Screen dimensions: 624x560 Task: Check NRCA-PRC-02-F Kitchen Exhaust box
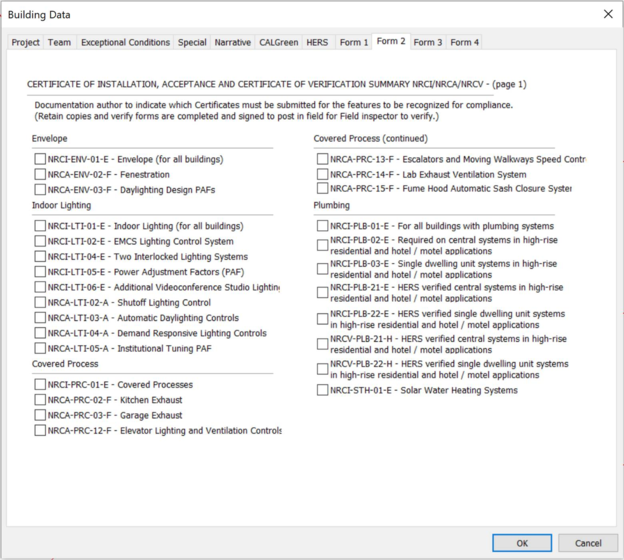(40, 400)
